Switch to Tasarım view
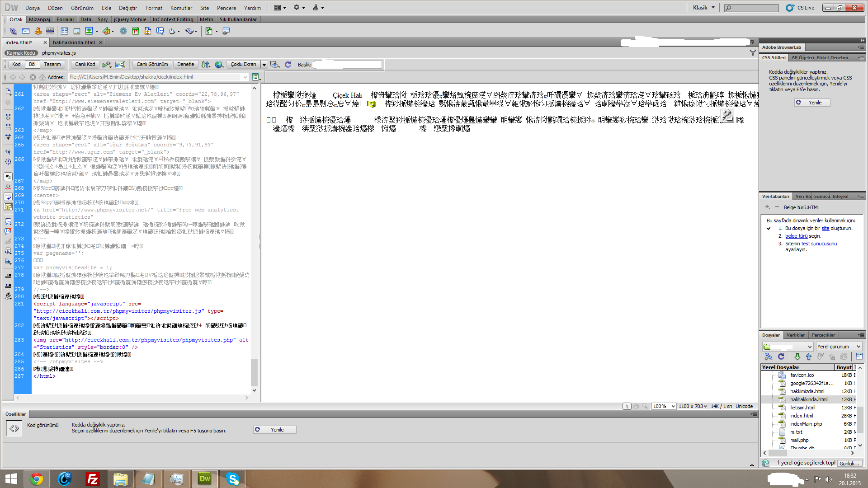 pyautogui.click(x=52, y=65)
